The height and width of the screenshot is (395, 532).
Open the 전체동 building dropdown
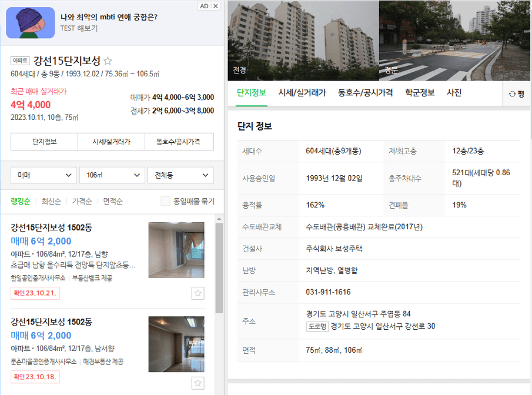180,175
